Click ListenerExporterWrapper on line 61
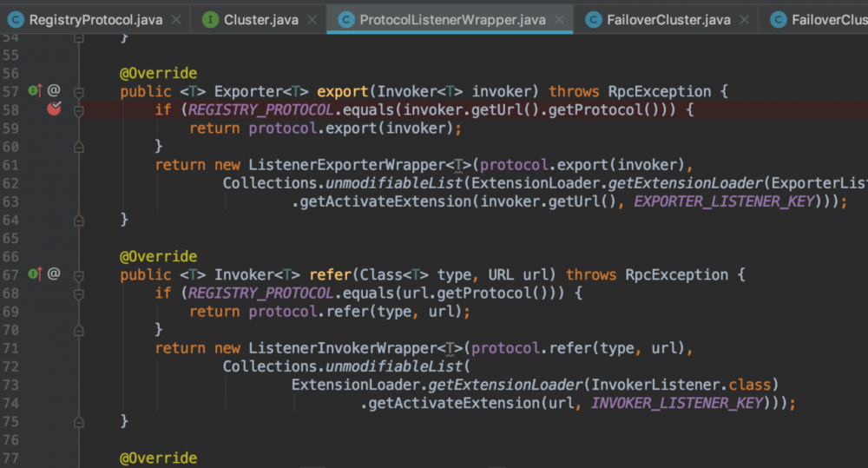The height and width of the screenshot is (468, 868). [x=346, y=165]
